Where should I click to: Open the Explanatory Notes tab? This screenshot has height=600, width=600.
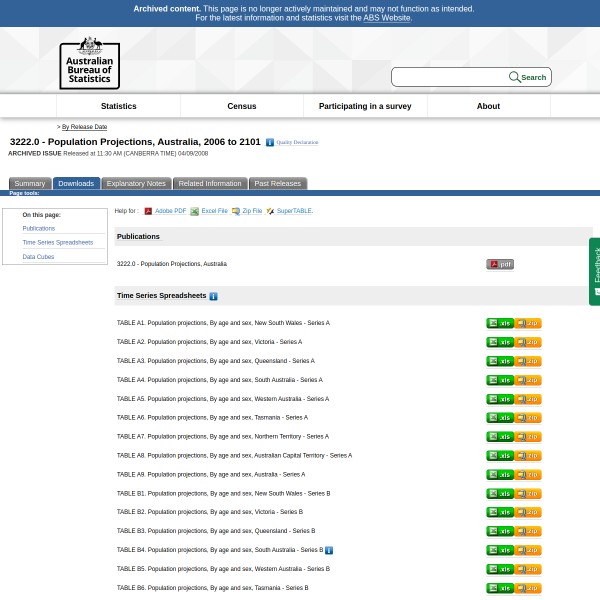click(x=136, y=183)
